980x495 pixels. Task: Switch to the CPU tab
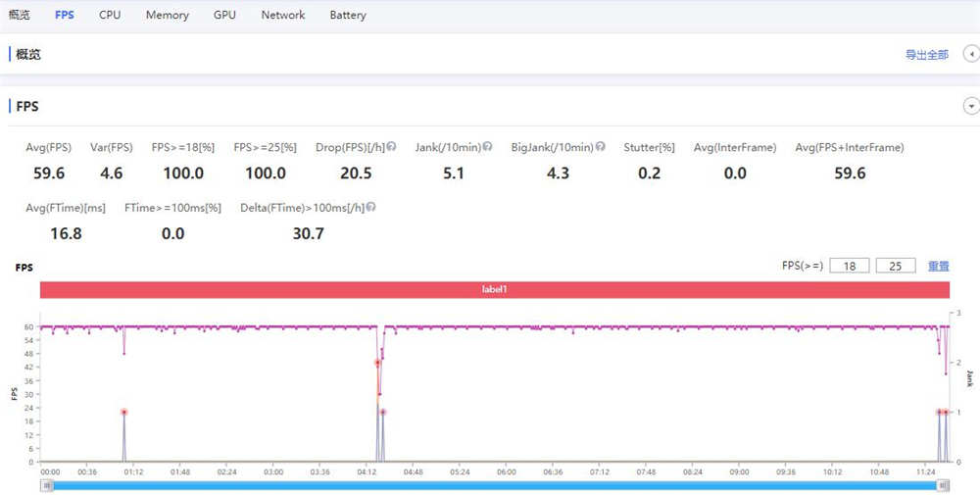point(110,15)
